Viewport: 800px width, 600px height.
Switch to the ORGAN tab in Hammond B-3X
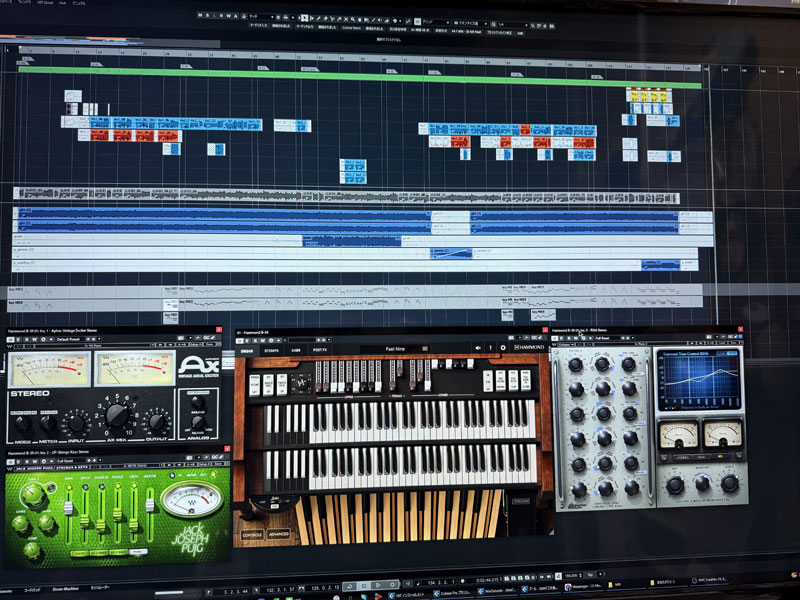[247, 351]
